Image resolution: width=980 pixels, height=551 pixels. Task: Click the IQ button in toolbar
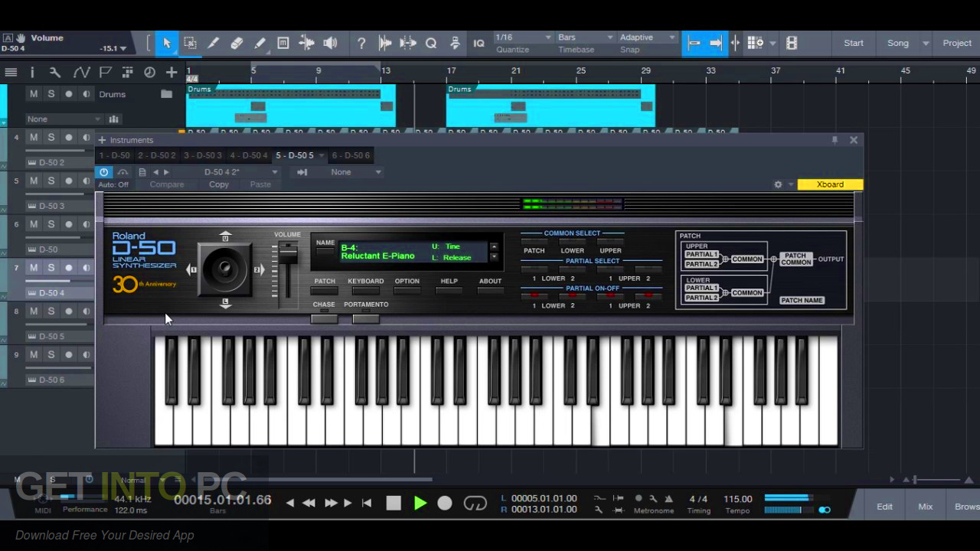479,44
